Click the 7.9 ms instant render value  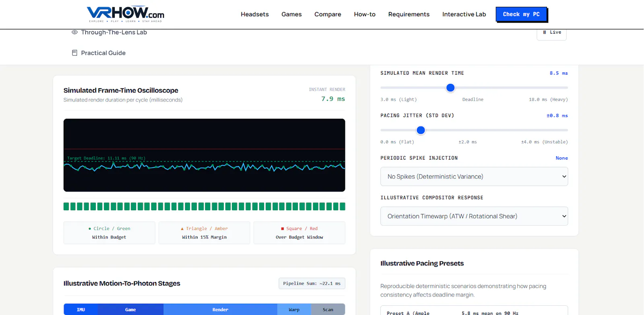(x=333, y=99)
